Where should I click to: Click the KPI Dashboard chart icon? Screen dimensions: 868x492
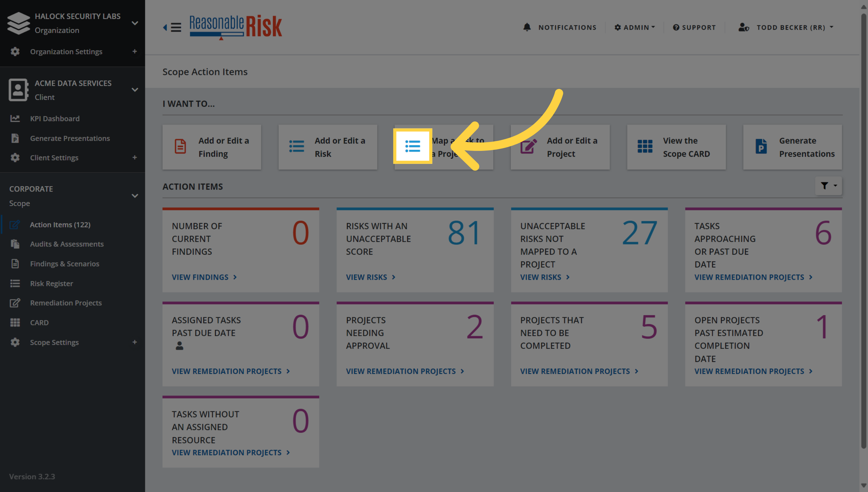[x=15, y=119]
